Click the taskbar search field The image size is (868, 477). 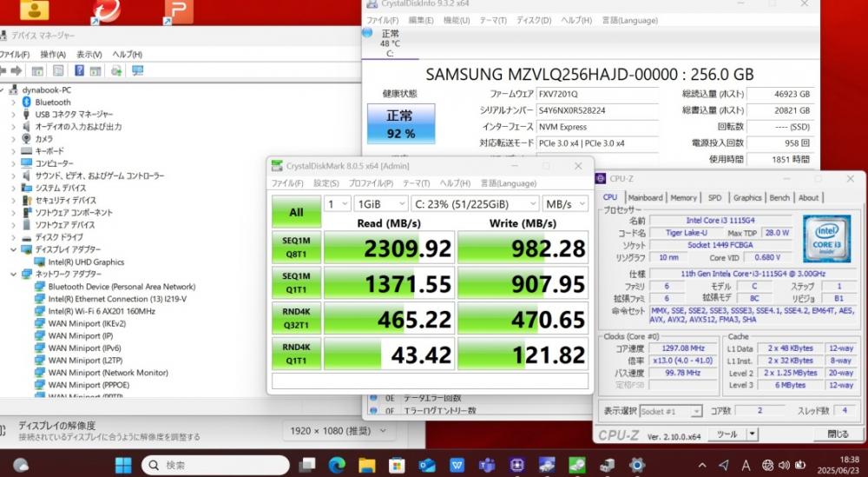point(215,465)
